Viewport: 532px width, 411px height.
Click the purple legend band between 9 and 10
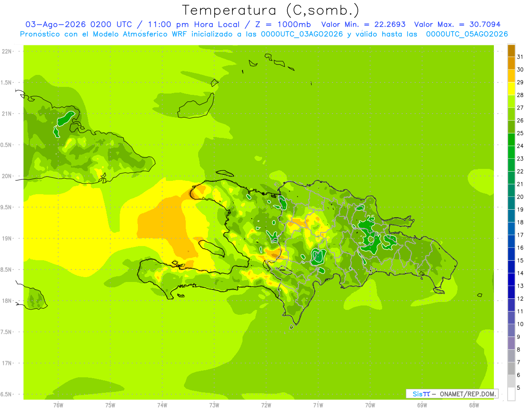[x=511, y=331]
